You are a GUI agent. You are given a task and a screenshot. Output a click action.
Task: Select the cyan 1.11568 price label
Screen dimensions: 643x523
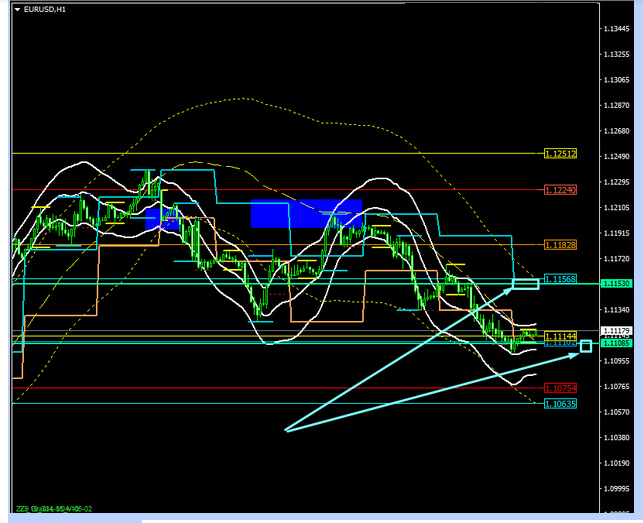click(559, 278)
